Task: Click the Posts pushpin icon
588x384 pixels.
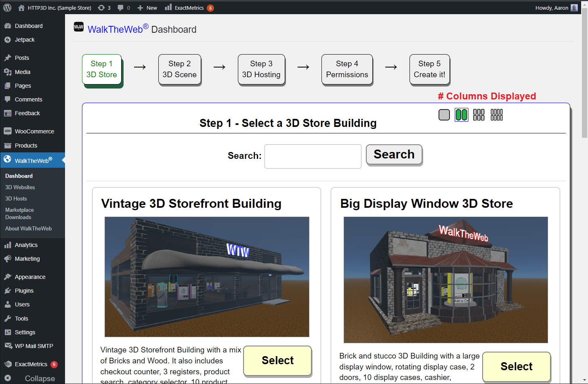Action: (x=8, y=58)
